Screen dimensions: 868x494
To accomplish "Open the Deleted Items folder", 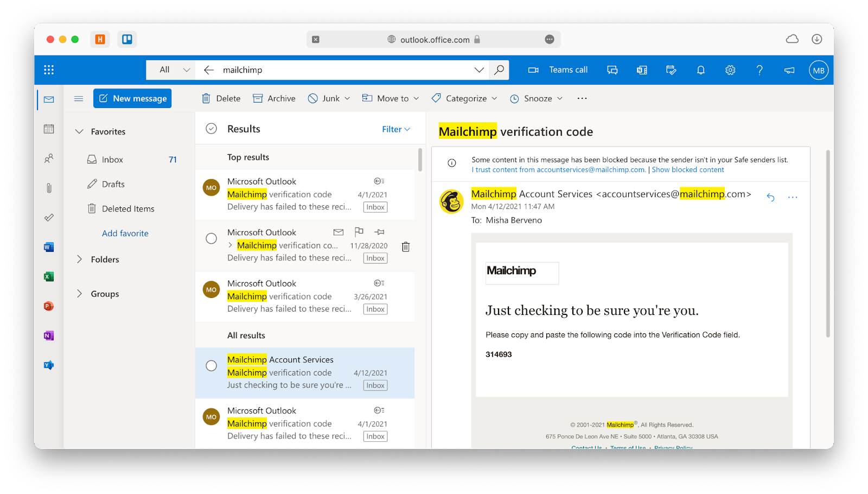I will point(129,208).
